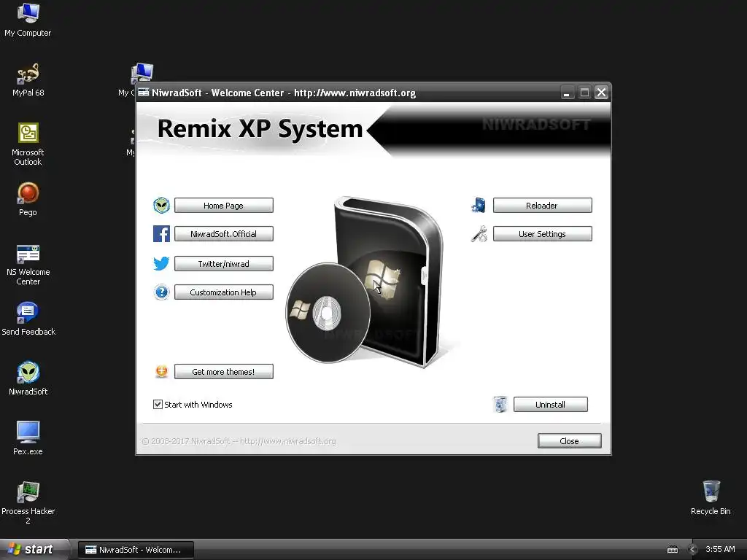Image resolution: width=747 pixels, height=560 pixels.
Task: Click the orange plus icon for themes
Action: point(161,371)
